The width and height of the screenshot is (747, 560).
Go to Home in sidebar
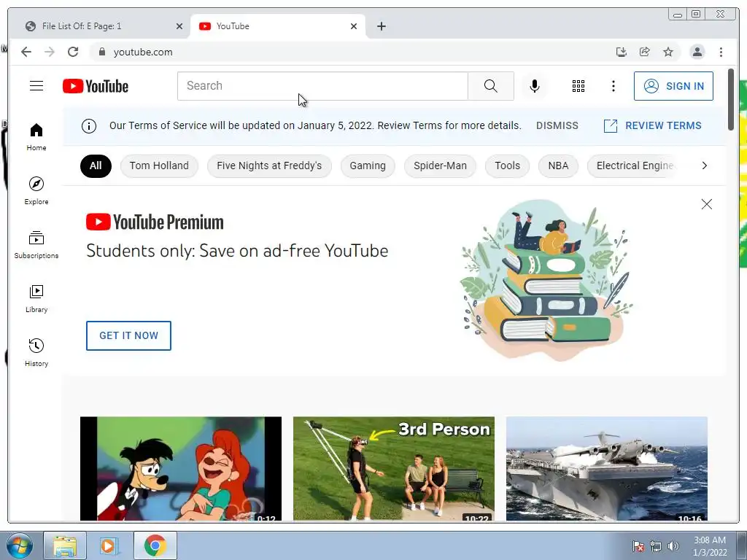(x=36, y=138)
